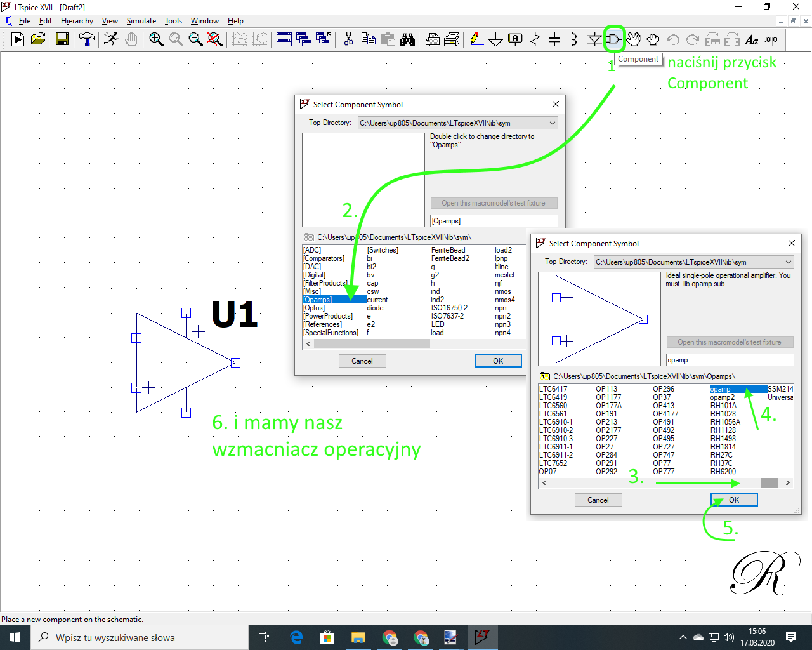This screenshot has width=812, height=650.
Task: Click horizontal scrollbar in the [ADC] folder list
Action: [x=372, y=343]
